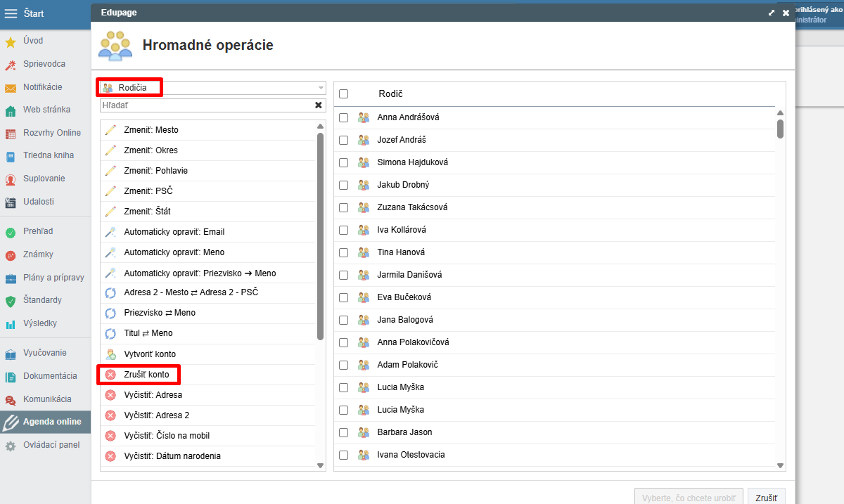Open the hamburger menu next to Štart
The height and width of the screenshot is (504, 844).
pyautogui.click(x=11, y=14)
